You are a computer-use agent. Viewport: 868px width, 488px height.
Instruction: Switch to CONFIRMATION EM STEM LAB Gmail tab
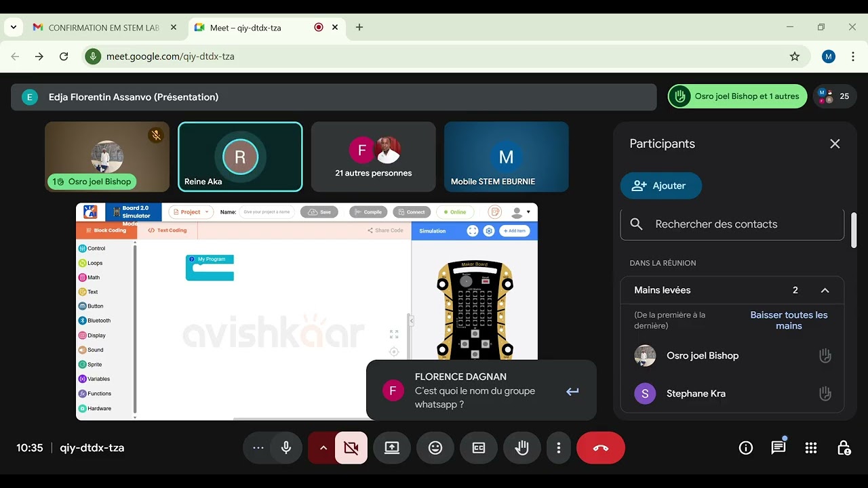click(104, 28)
